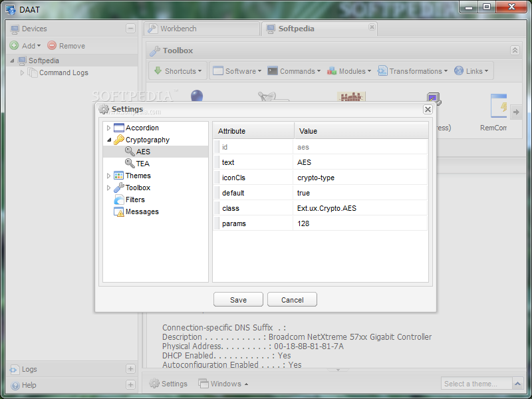Click the Themes palette icon
The width and height of the screenshot is (532, 399).
[119, 176]
